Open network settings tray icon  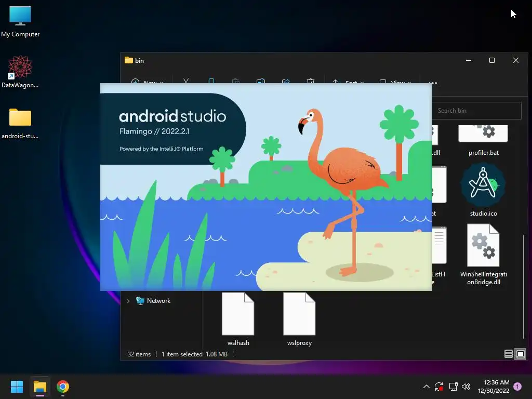453,387
